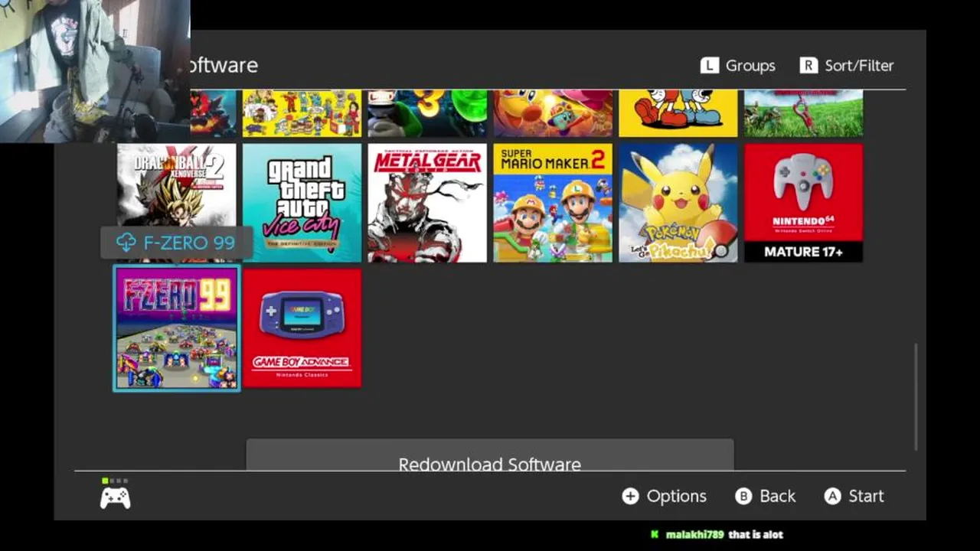Select the Luigi's Mansion 3 tile
The image size is (980, 551).
pyautogui.click(x=427, y=113)
